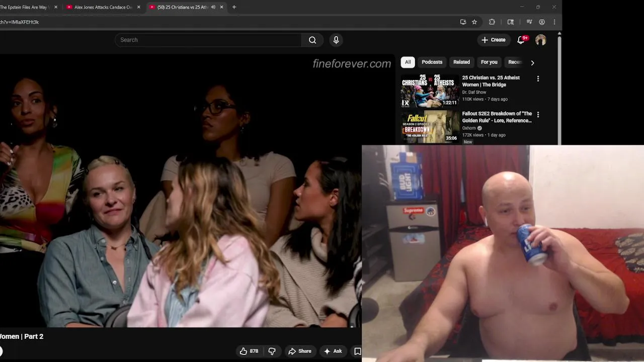This screenshot has width=644, height=362.
Task: Select the partially visible Recently uploaded chip
Action: click(x=514, y=62)
